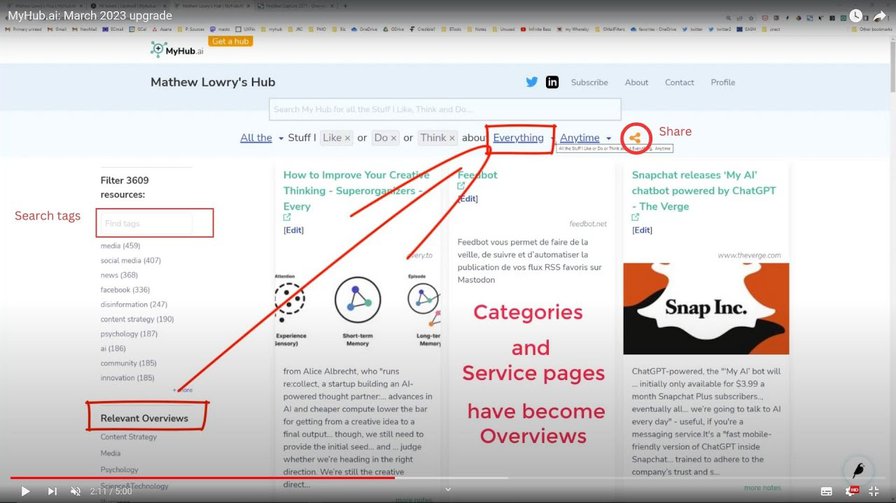
Task: Filter by the 'innovation (185)' tag
Action: click(x=127, y=378)
